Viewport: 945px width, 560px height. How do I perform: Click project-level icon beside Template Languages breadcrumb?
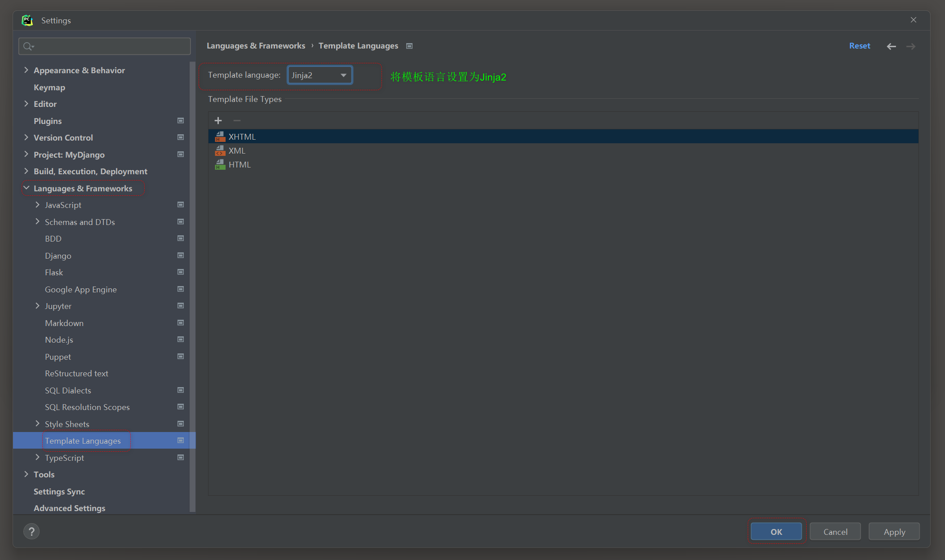pos(409,46)
